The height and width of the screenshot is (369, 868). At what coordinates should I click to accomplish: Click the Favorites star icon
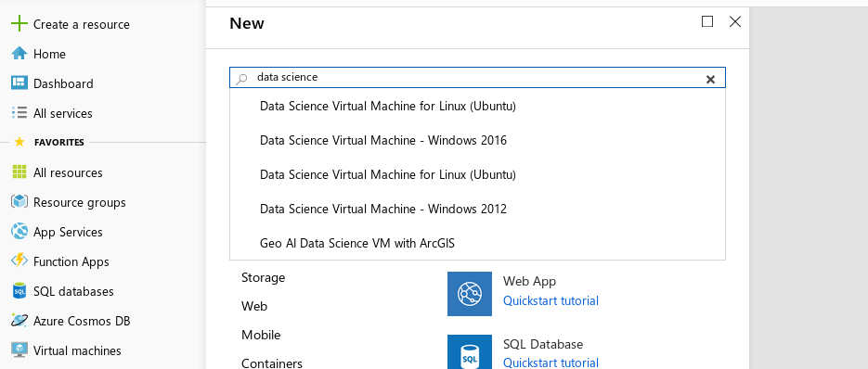tap(19, 142)
